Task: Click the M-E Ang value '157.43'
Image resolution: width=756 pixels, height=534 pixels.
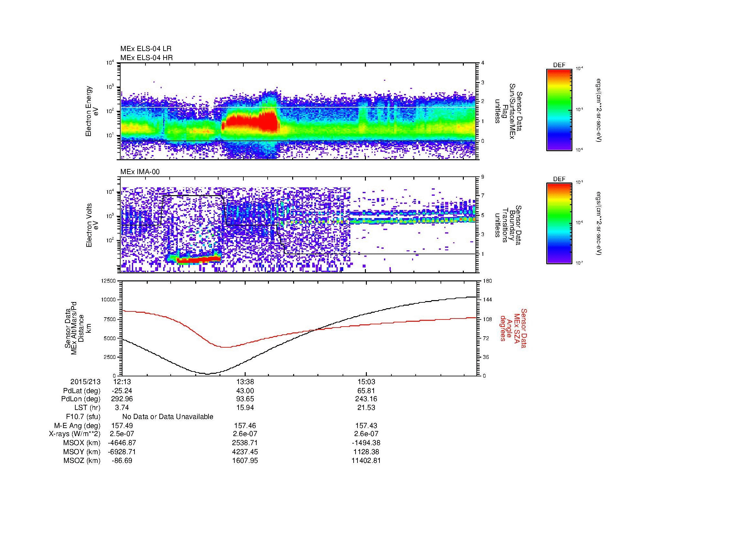Action: coord(366,426)
